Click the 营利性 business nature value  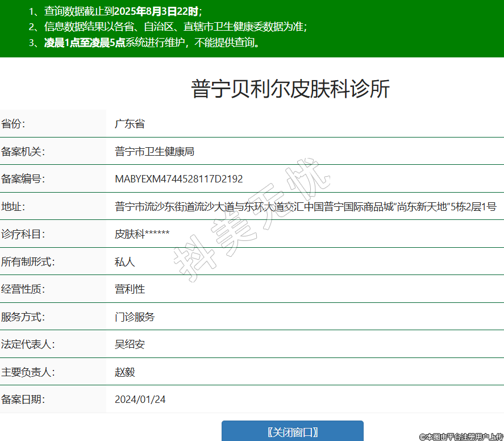(x=130, y=289)
